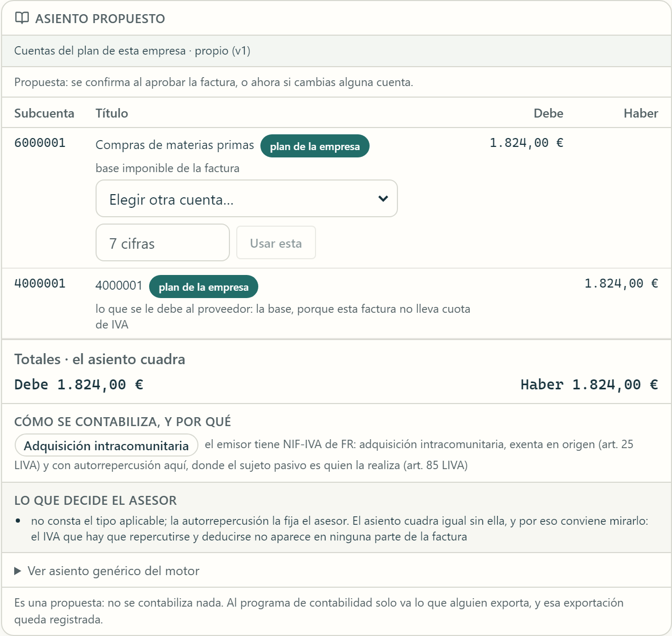672x636 pixels.
Task: Click 'Cuentas del plan de esta empresa' line
Action: coord(132,51)
